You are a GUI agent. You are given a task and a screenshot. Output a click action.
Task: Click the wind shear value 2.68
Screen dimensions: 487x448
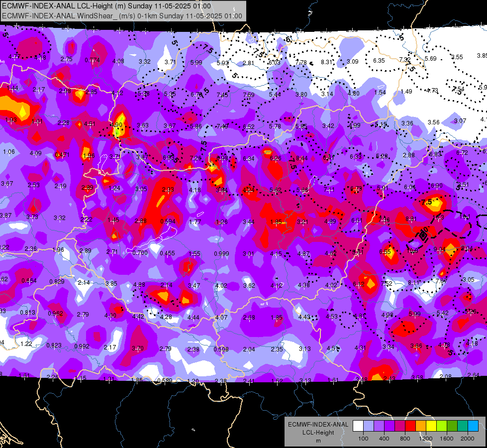click(249, 318)
